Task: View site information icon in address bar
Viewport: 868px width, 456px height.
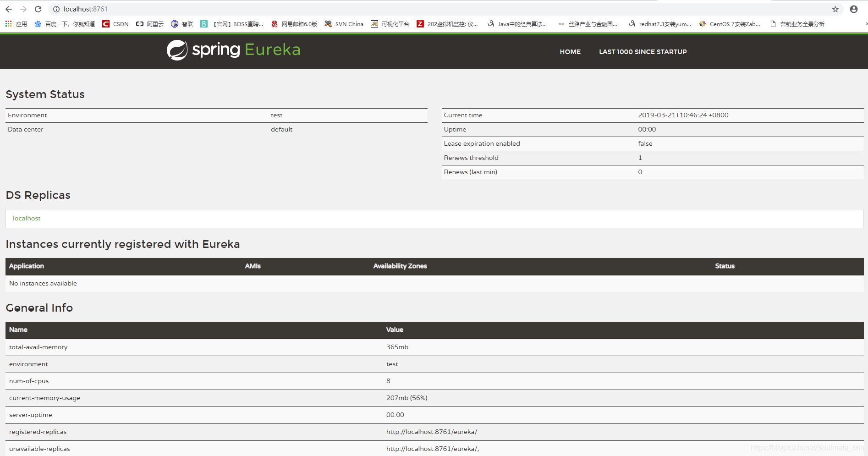Action: click(56, 9)
